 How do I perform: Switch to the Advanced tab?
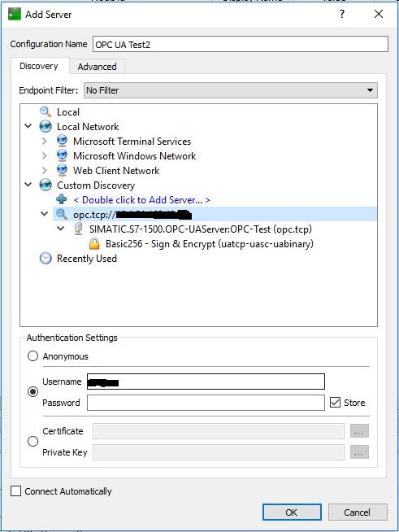[x=97, y=67]
